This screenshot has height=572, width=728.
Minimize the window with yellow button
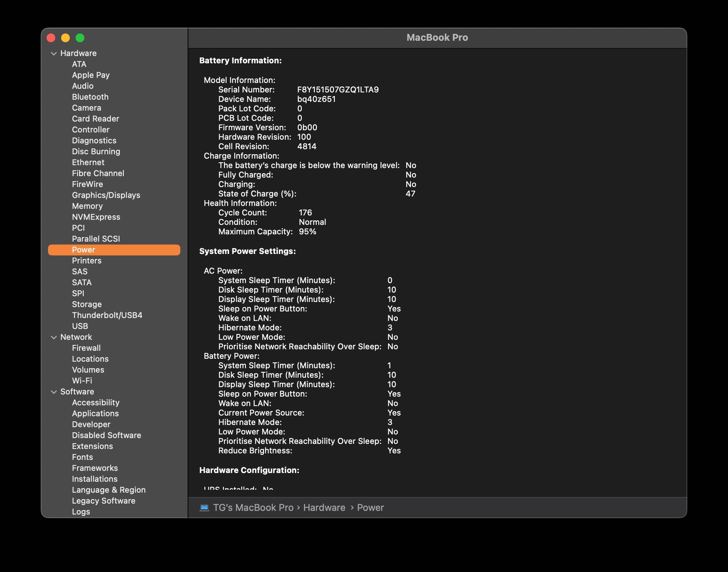pyautogui.click(x=65, y=38)
